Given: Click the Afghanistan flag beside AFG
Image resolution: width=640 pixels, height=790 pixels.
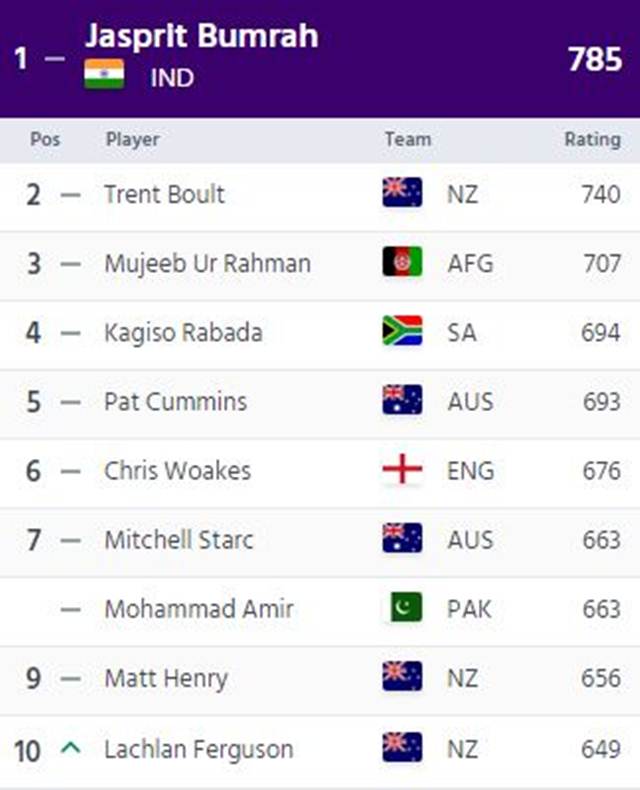Looking at the screenshot, I should point(402,261).
